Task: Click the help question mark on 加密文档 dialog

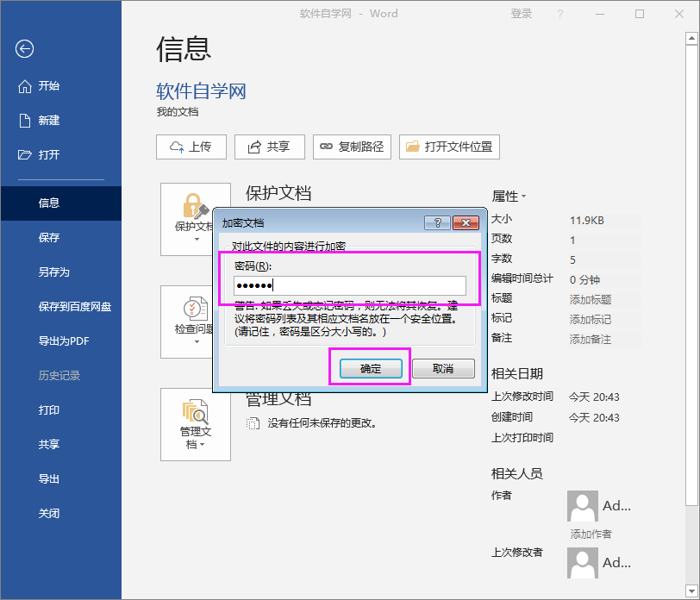Action: (x=438, y=222)
